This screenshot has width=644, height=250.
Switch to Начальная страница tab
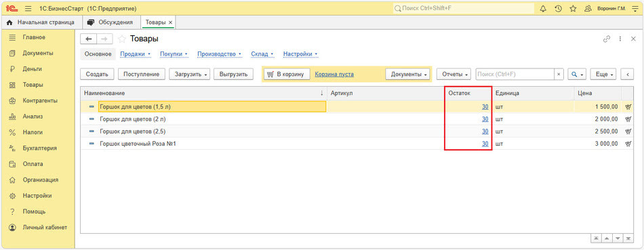coord(41,22)
